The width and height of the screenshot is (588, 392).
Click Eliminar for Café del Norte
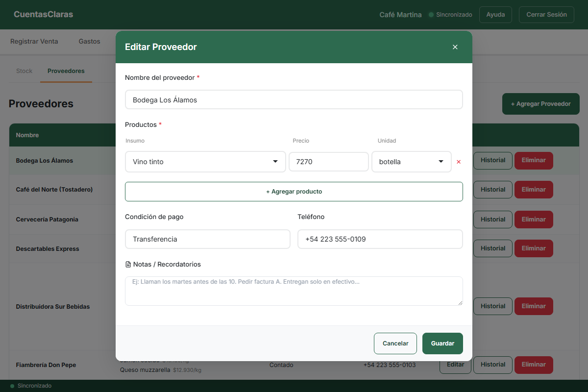pyautogui.click(x=534, y=190)
